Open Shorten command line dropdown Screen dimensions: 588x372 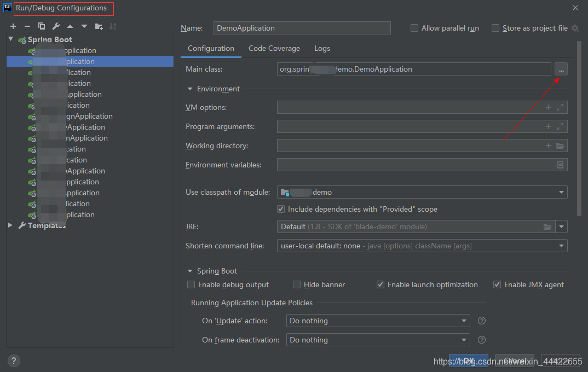coord(561,246)
